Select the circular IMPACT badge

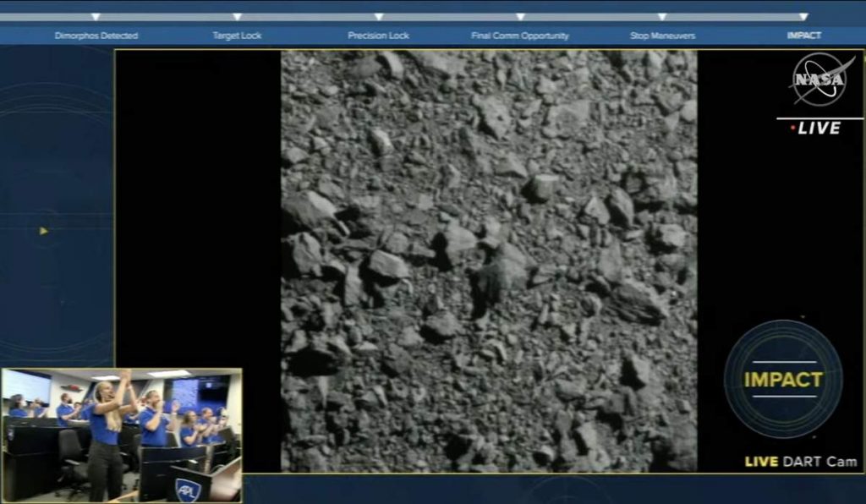pyautogui.click(x=782, y=381)
